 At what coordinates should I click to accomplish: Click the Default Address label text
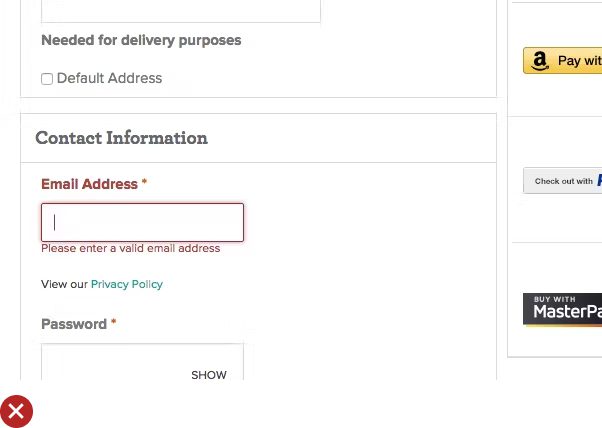click(109, 78)
